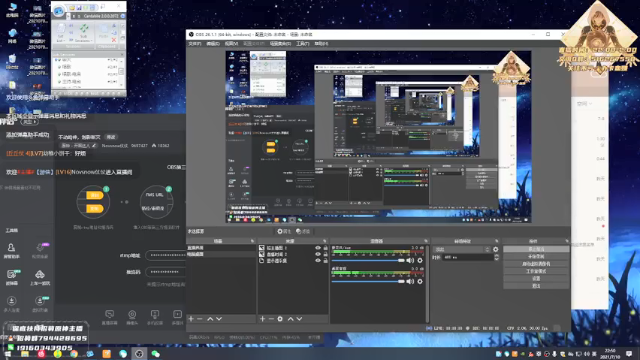Open the View menu in OBS
Viewport: 640px width, 360px height.
pos(231,44)
